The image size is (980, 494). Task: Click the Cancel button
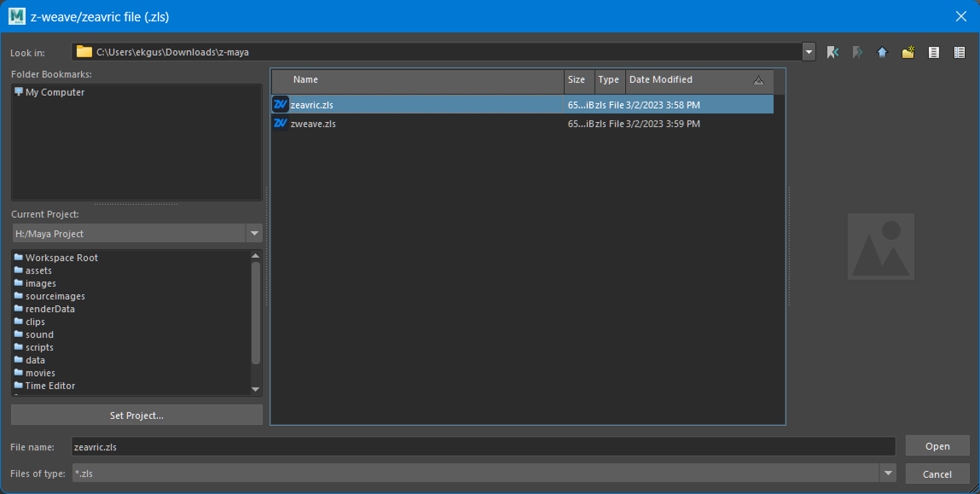click(937, 474)
